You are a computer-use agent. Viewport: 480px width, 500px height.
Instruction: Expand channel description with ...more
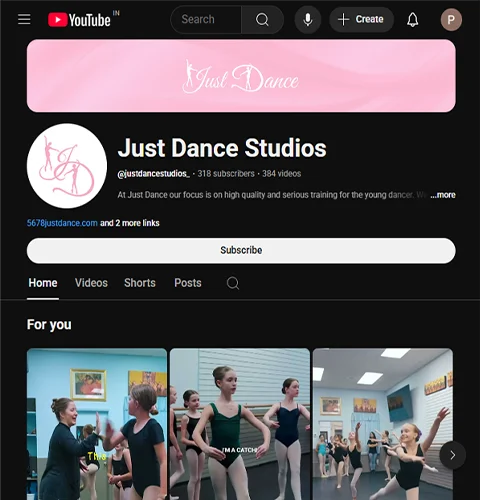[443, 195]
